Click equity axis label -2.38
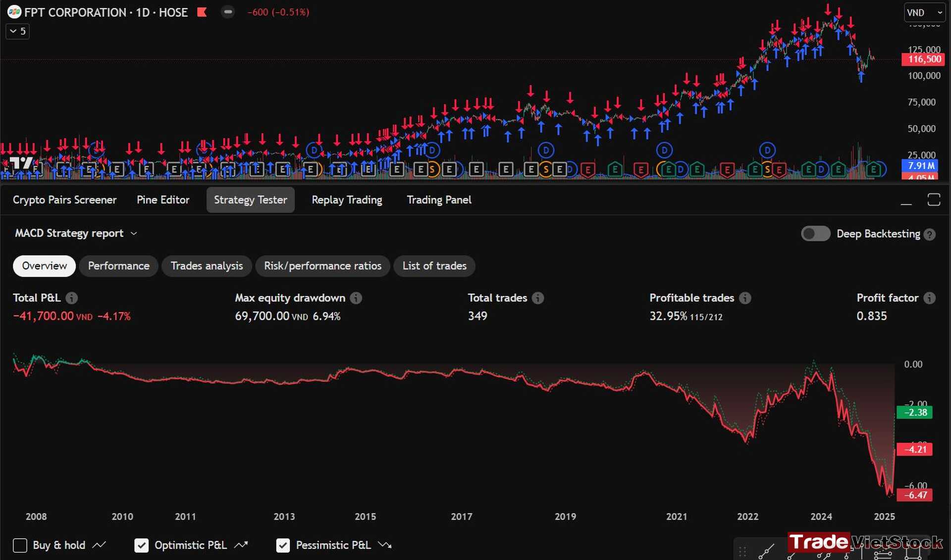This screenshot has height=560, width=951. [x=915, y=412]
